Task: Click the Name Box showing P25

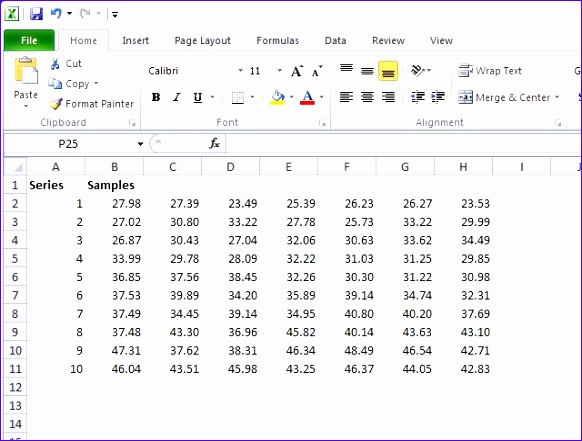Action: click(69, 144)
